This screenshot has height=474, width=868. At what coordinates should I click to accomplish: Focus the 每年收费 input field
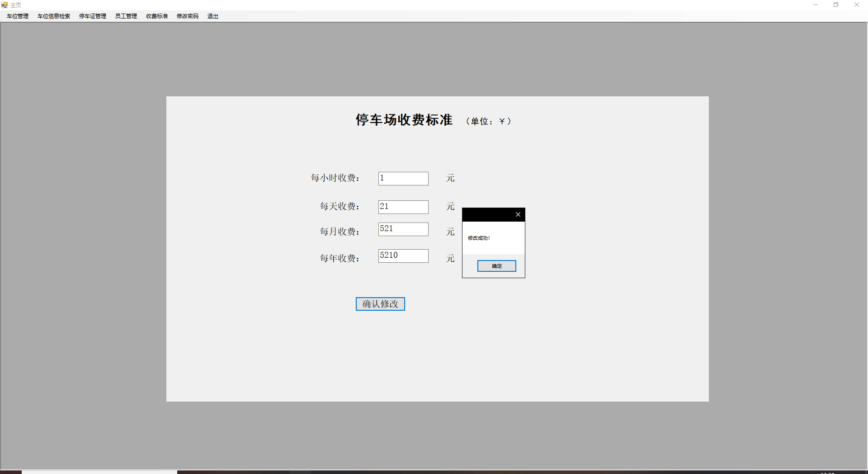coord(403,256)
